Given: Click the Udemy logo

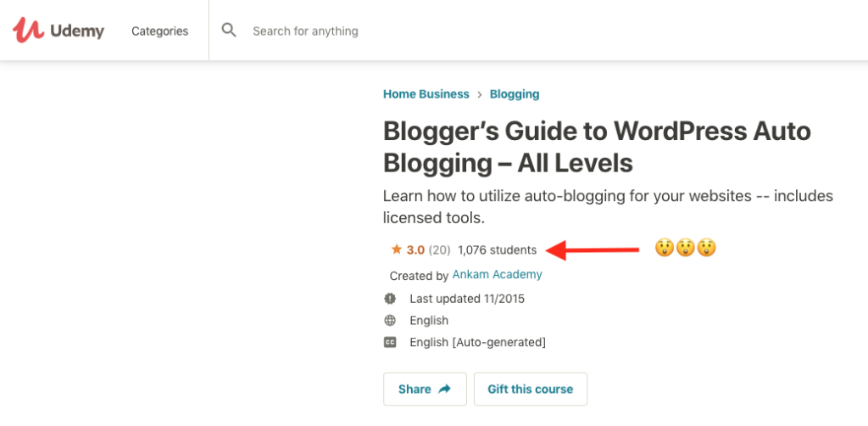Looking at the screenshot, I should (58, 30).
